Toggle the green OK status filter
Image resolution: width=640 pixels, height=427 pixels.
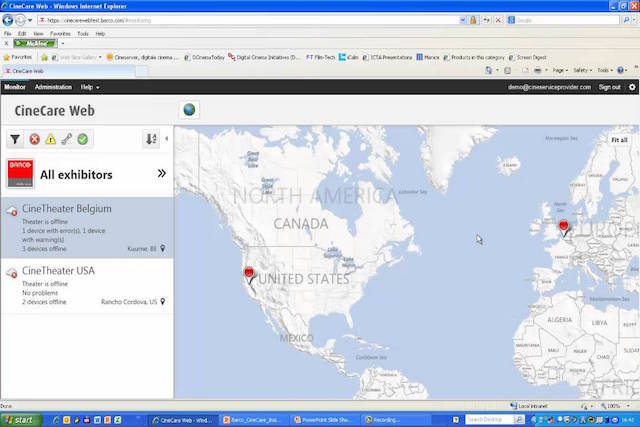82,139
